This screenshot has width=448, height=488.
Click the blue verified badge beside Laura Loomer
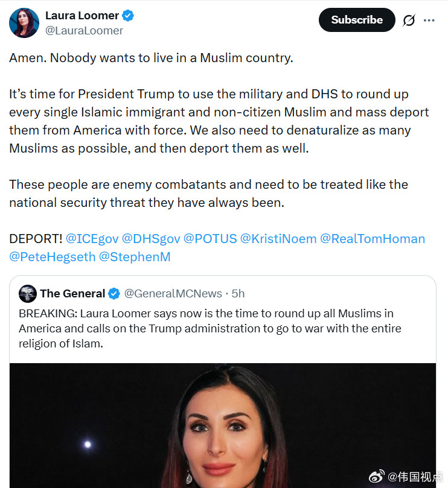pyautogui.click(x=128, y=16)
